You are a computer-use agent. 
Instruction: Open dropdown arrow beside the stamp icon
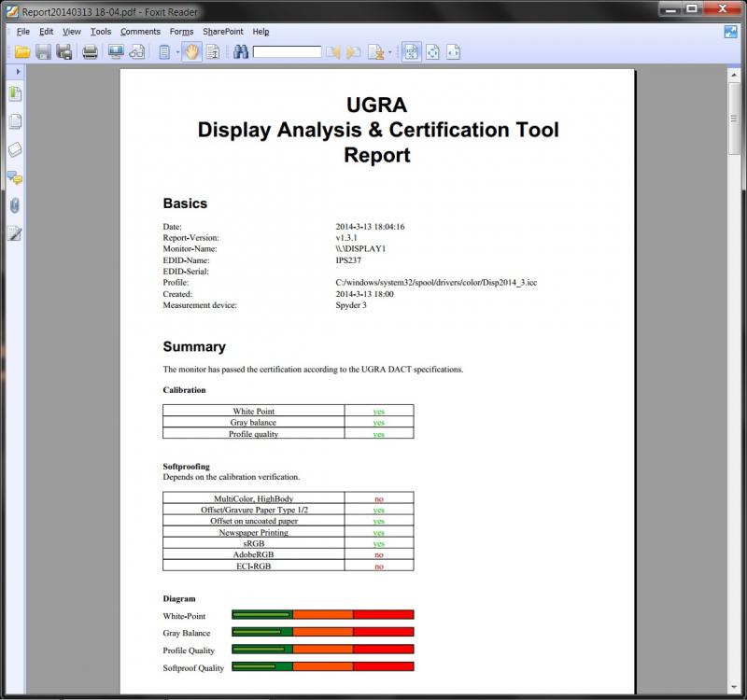pos(390,52)
